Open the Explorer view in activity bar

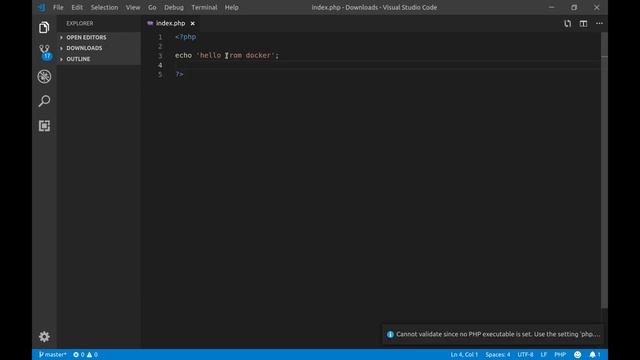[x=44, y=27]
